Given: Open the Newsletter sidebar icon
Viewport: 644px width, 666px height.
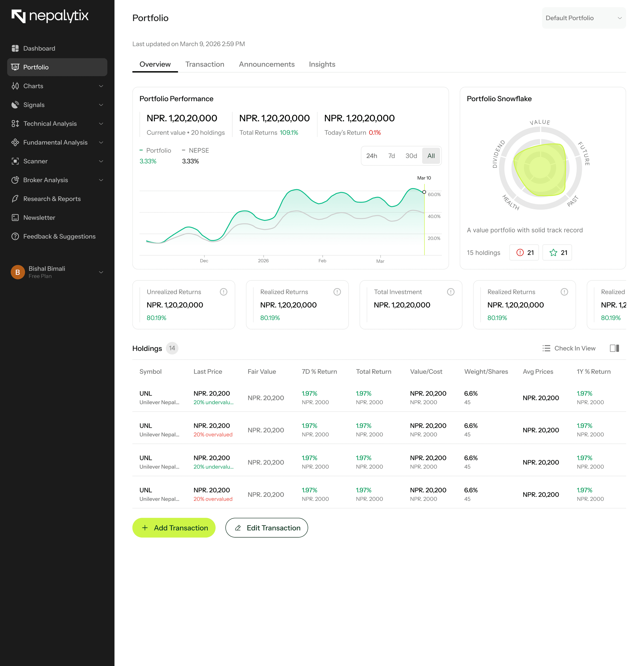Looking at the screenshot, I should (x=16, y=217).
